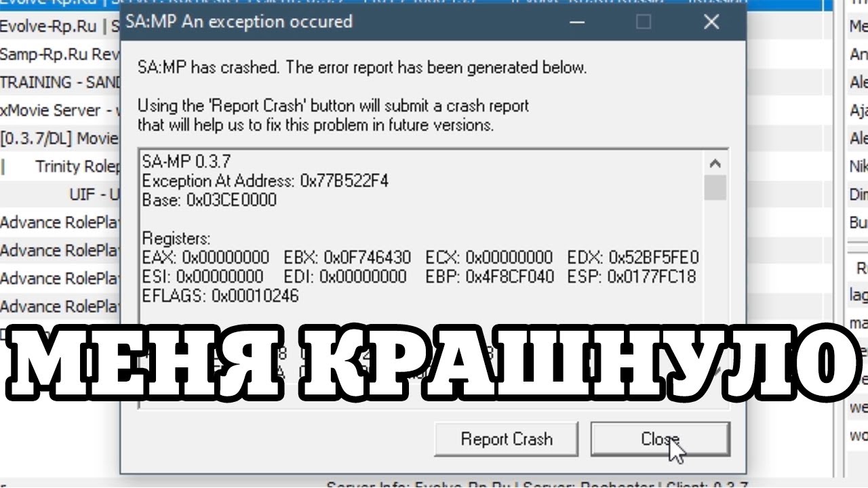Click the 'SA:MP has crashed' message text
This screenshot has height=488, width=868.
coord(362,68)
